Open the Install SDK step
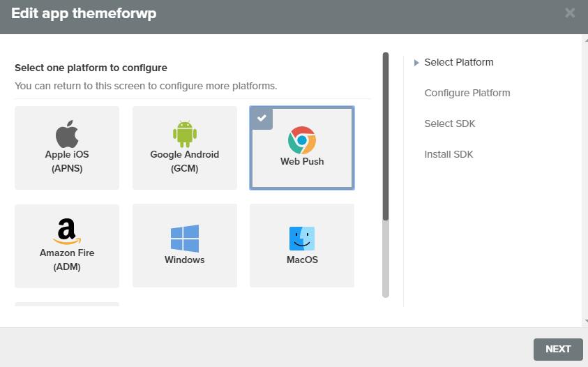Viewport: 588px width, 367px height. click(448, 154)
